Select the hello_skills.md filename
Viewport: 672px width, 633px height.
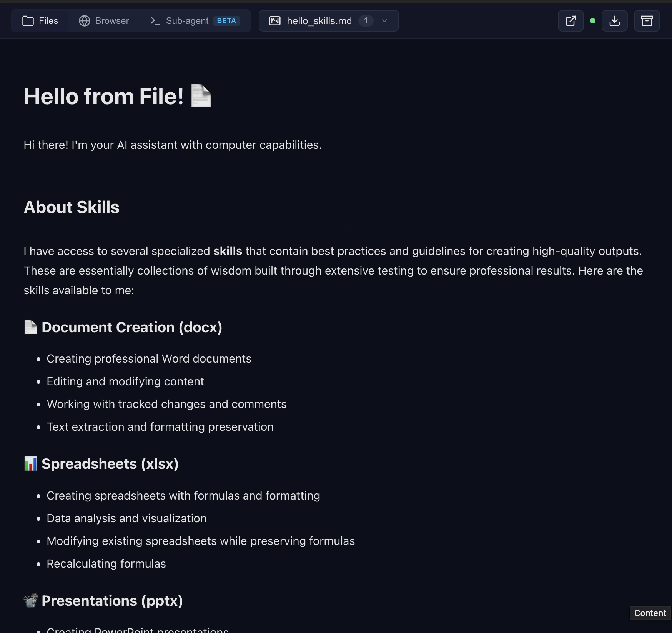pyautogui.click(x=319, y=21)
